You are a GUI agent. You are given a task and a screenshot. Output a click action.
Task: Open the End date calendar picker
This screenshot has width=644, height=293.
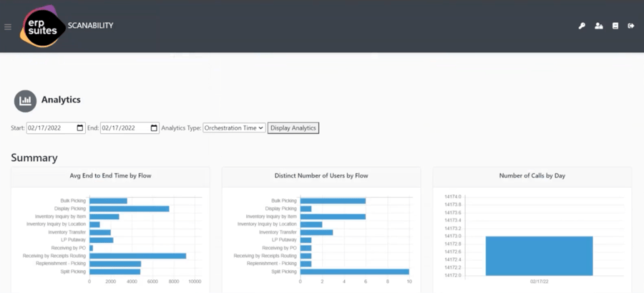pyautogui.click(x=154, y=128)
